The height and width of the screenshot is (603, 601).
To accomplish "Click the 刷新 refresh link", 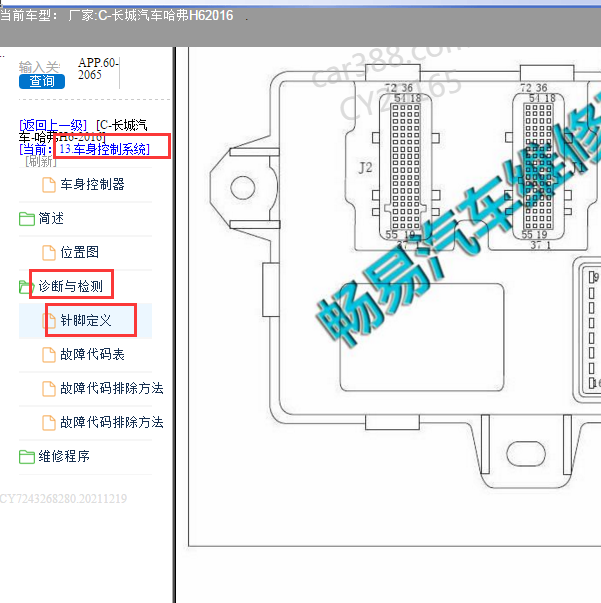I will tap(40, 161).
